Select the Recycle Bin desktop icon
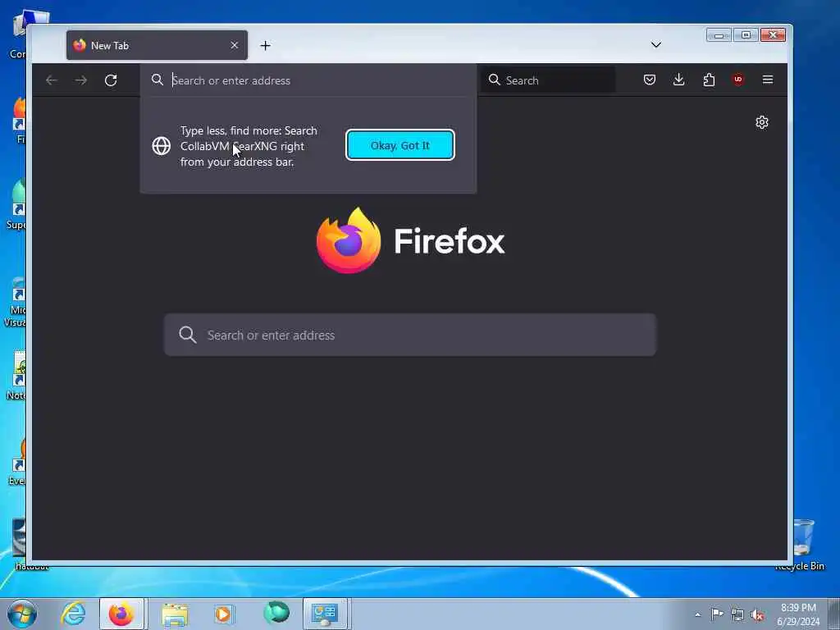 point(801,545)
